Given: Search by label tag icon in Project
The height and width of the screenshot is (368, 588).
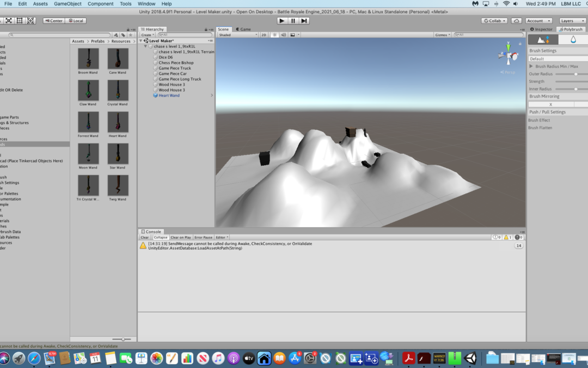Looking at the screenshot, I should 123,35.
